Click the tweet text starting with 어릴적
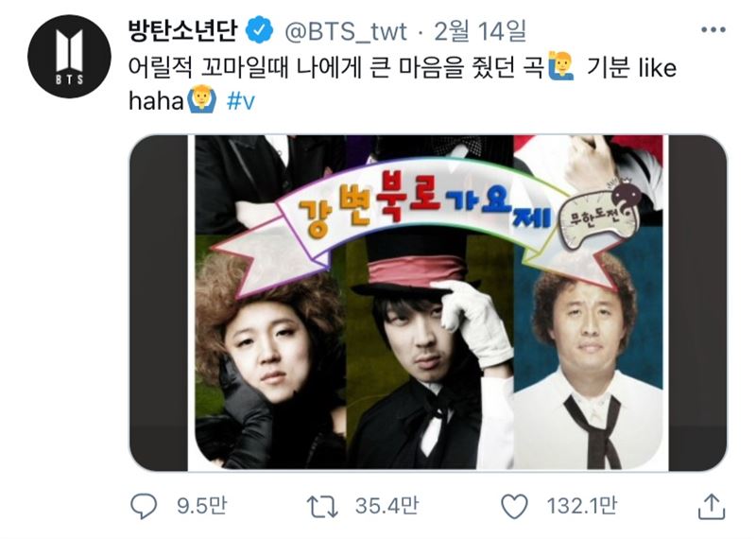 click(403, 83)
